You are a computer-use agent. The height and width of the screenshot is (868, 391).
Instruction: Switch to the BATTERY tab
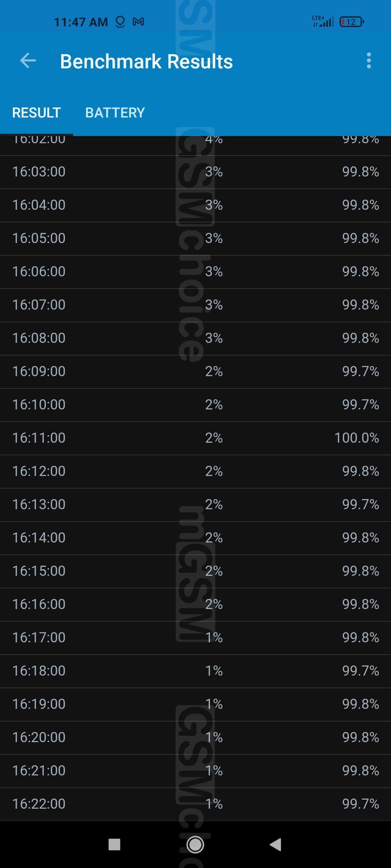click(x=115, y=113)
